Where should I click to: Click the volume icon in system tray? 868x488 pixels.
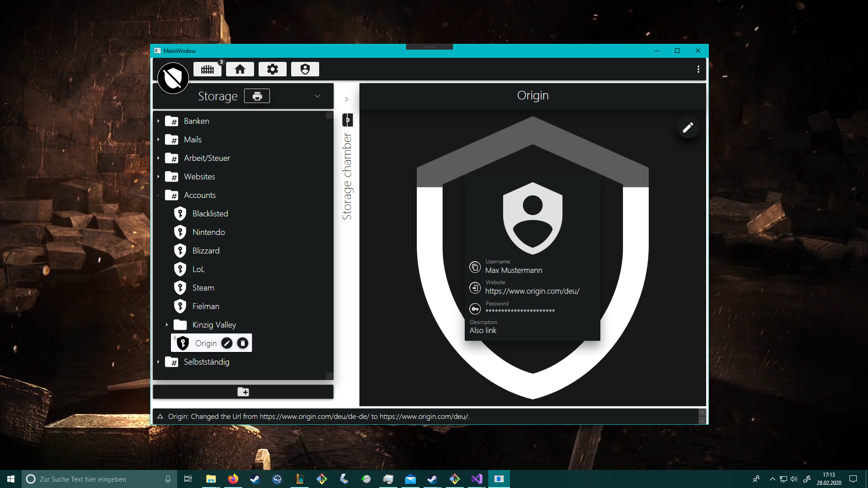click(794, 479)
